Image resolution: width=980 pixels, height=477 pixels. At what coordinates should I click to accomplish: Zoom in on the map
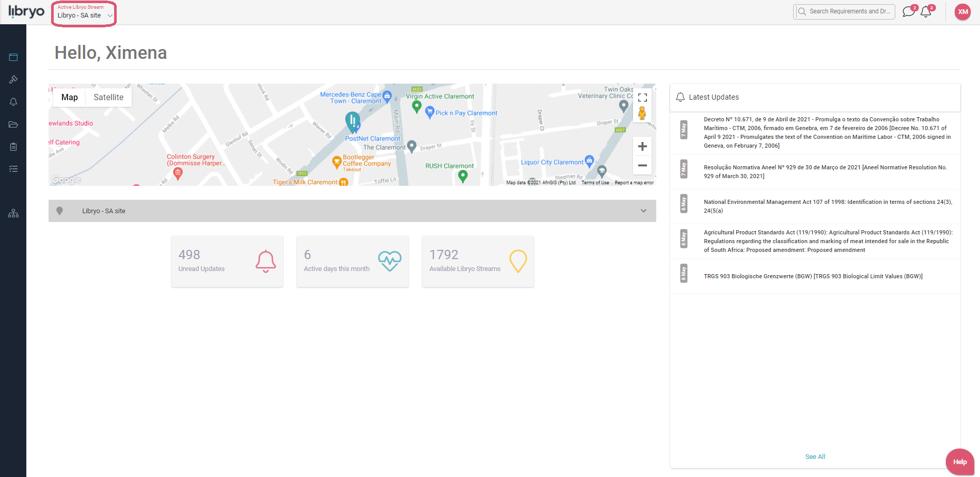pyautogui.click(x=642, y=147)
